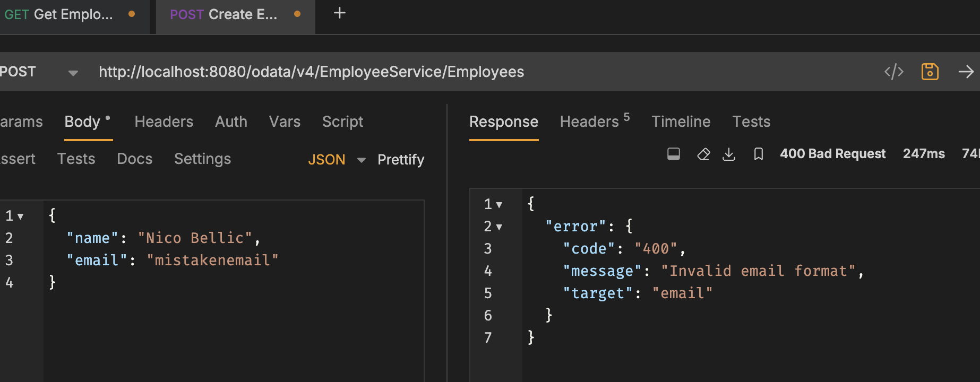
Task: Save the request with the save icon
Action: point(930,72)
